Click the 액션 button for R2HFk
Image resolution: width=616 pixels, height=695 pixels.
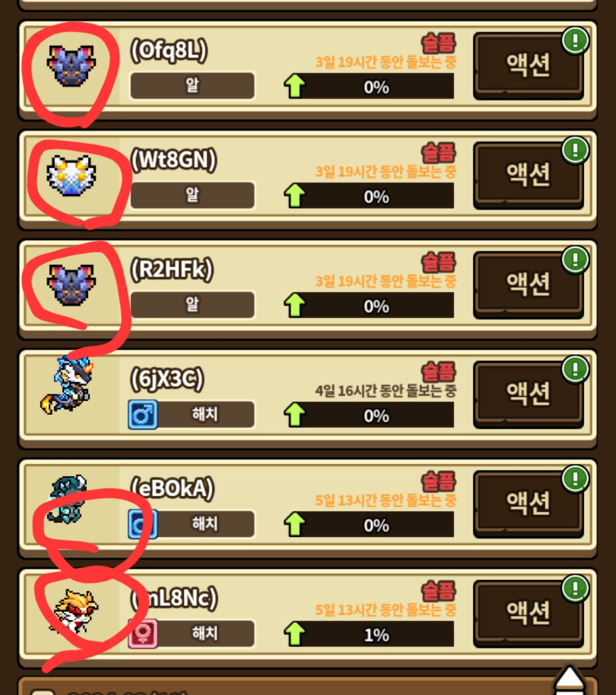tap(528, 285)
